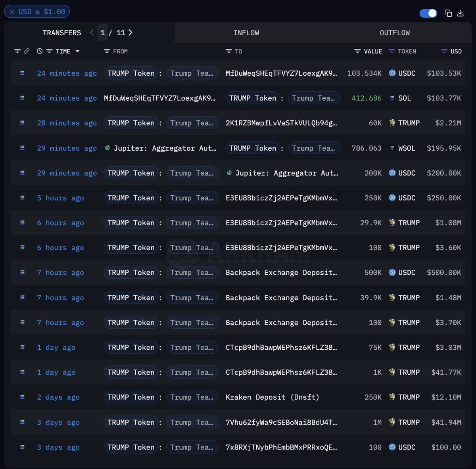Remove the USD ≥ $1.00 filter chip
476x469 pixels.
[x=12, y=11]
